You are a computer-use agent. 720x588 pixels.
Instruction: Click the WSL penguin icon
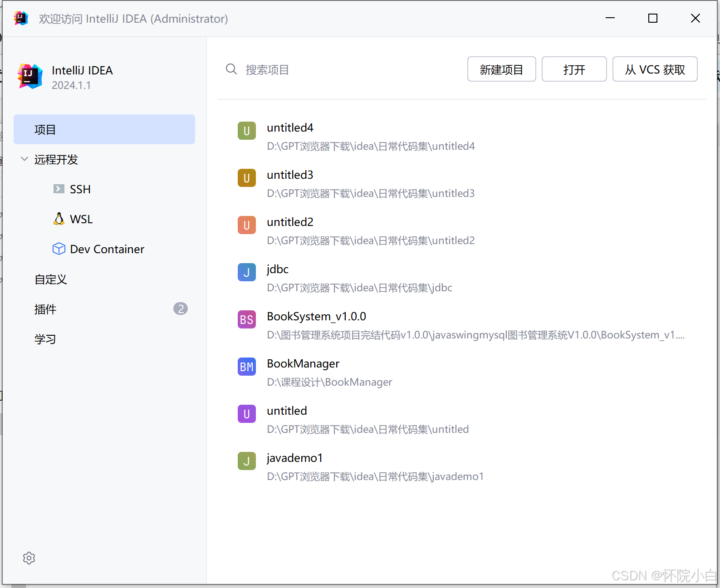click(59, 219)
